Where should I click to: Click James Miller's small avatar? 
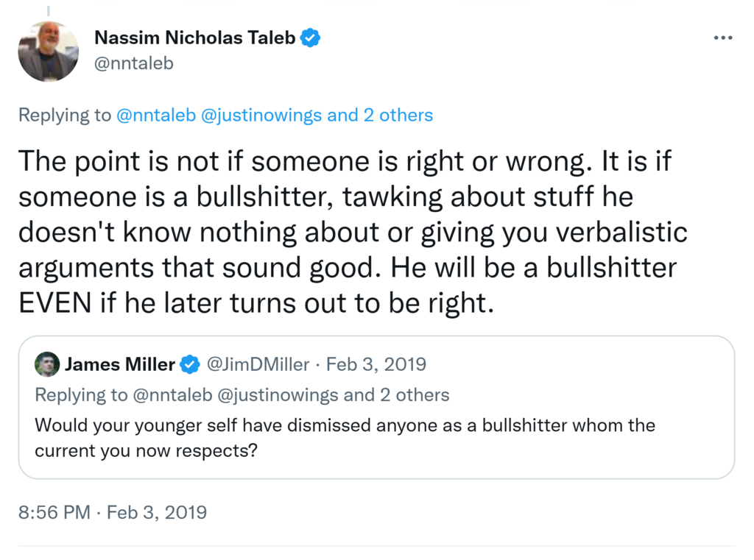(x=48, y=365)
